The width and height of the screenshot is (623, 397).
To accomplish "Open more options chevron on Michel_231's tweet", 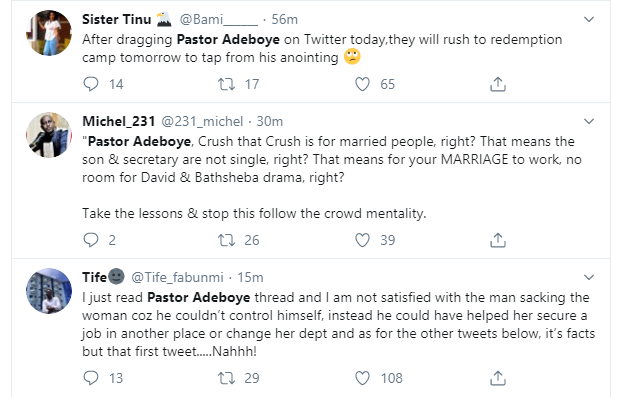I will 589,121.
